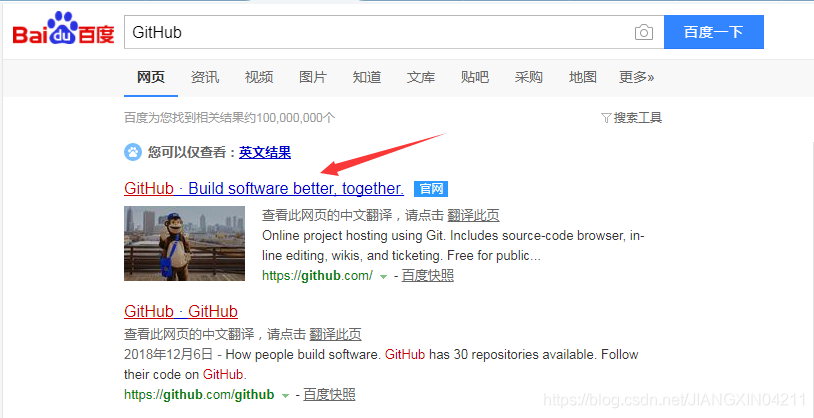The height and width of the screenshot is (418, 814).
Task: Click 翻译此页 under the first result
Action: [473, 215]
